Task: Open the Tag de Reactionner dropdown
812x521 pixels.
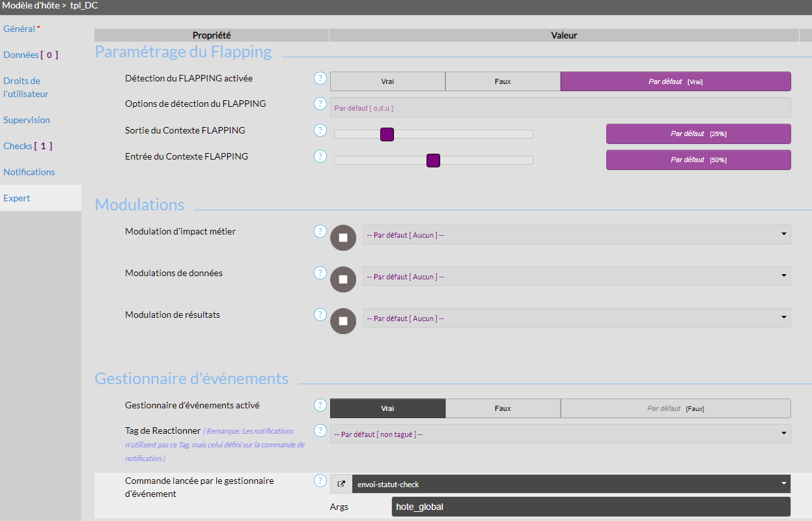Action: [x=560, y=434]
